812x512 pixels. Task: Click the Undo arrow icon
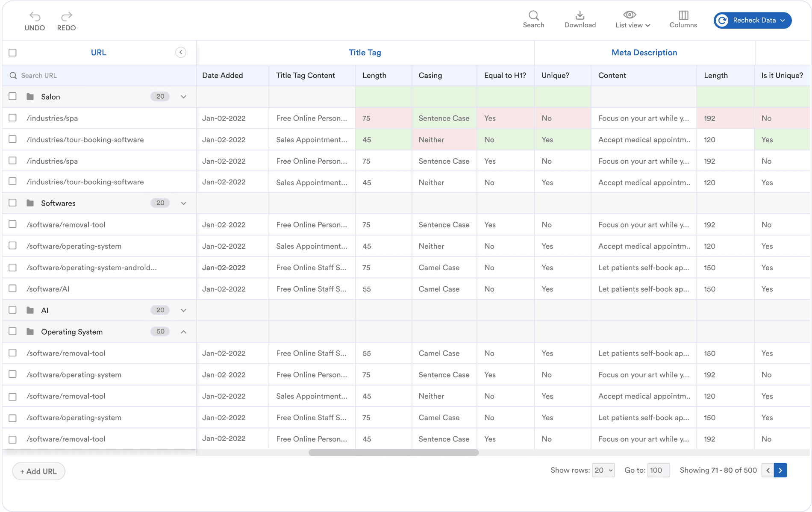tap(35, 16)
